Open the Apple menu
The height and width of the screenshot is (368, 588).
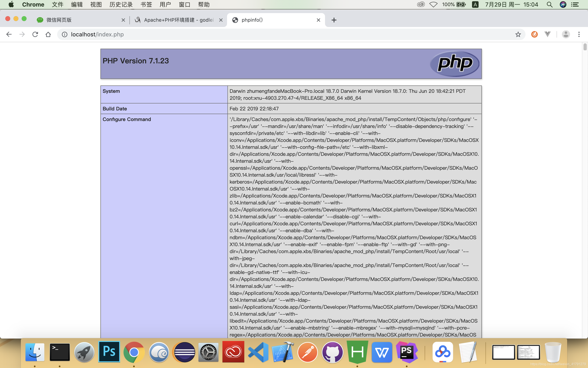click(x=11, y=4)
